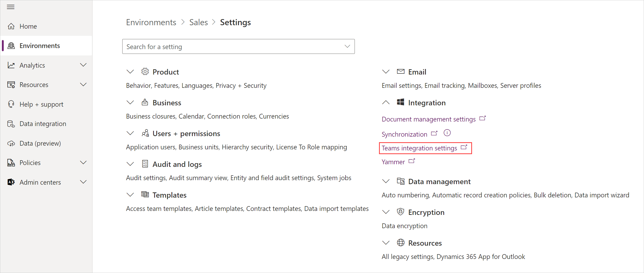Select the Data integration icon
Viewport: 644px width, 273px height.
(x=11, y=124)
